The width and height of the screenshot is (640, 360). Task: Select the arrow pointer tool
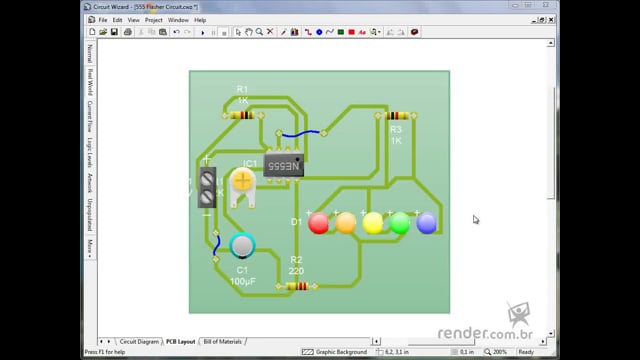(238, 32)
